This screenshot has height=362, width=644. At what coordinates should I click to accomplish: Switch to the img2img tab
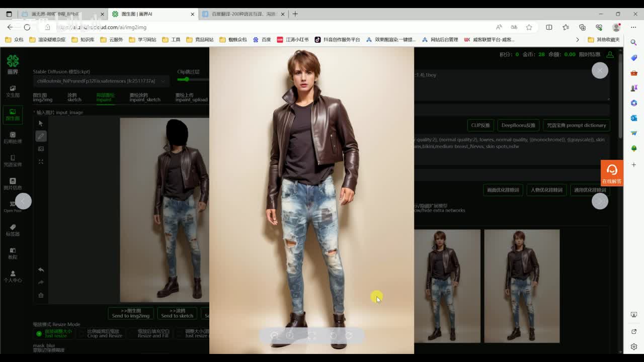[42, 97]
